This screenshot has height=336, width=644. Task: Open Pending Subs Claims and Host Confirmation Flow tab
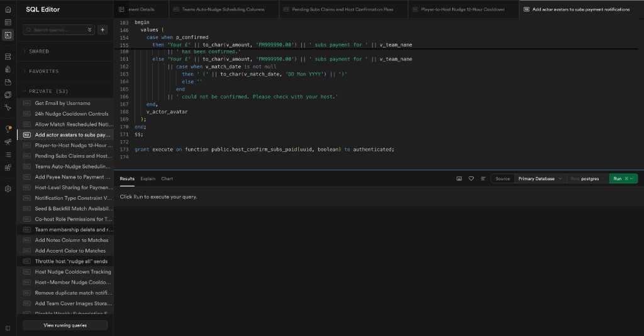(x=343, y=9)
